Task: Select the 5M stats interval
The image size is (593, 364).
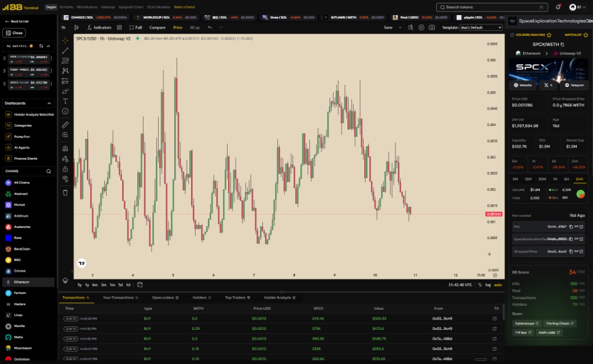Action: [x=515, y=179]
